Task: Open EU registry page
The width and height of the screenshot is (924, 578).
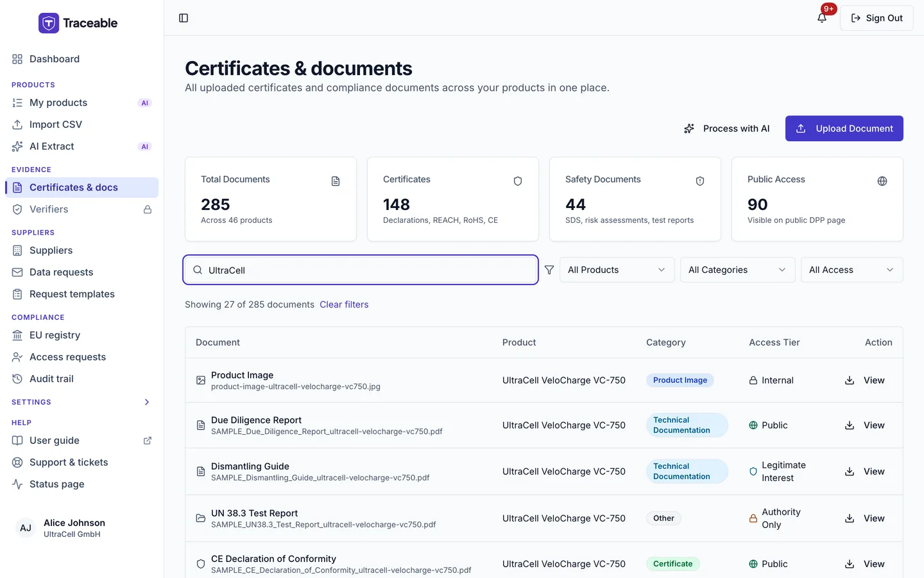Action: [x=81, y=335]
